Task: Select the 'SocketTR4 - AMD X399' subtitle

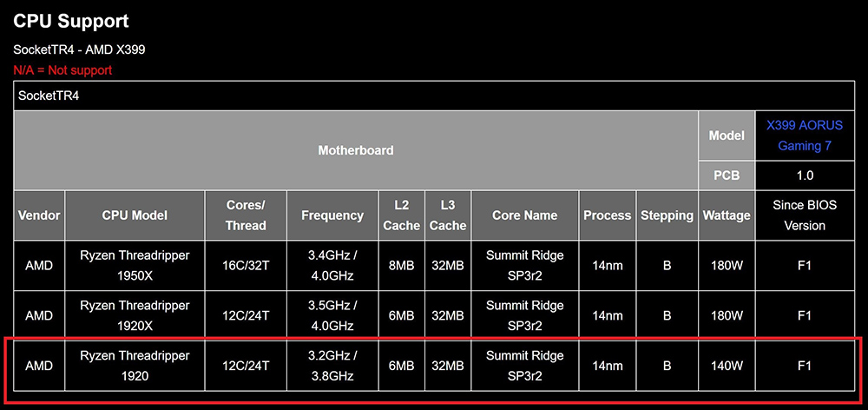Action: [79, 50]
